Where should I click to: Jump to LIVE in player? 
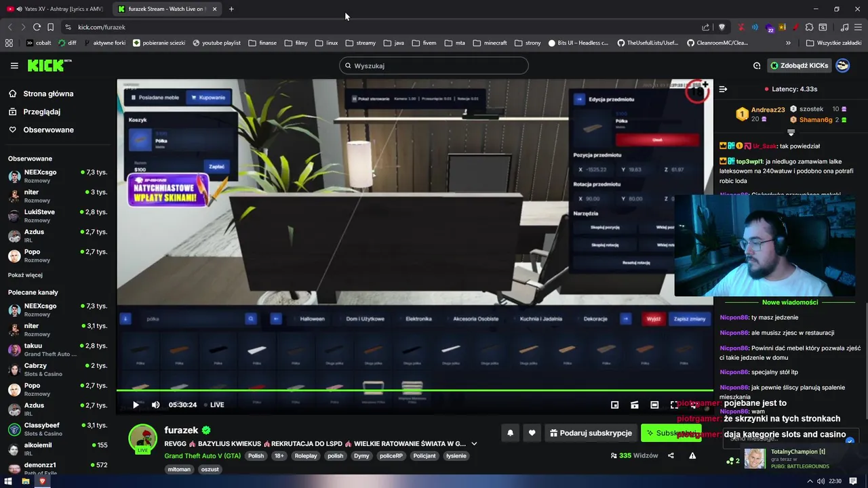[214, 405]
